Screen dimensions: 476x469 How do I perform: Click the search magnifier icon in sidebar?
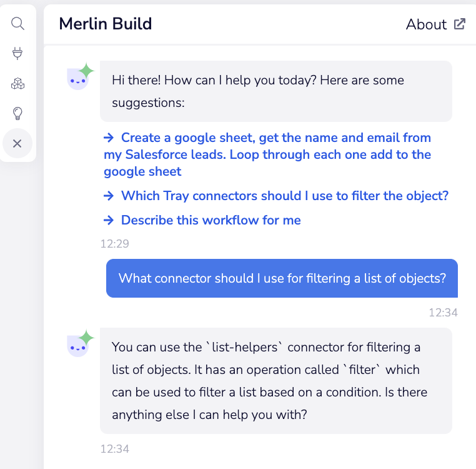click(17, 24)
